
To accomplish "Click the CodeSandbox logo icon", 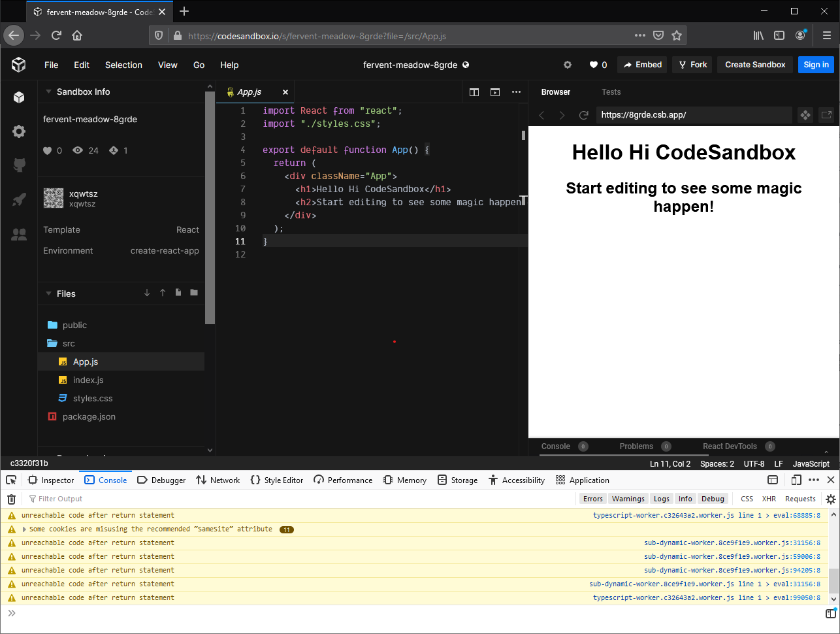I will pyautogui.click(x=18, y=64).
